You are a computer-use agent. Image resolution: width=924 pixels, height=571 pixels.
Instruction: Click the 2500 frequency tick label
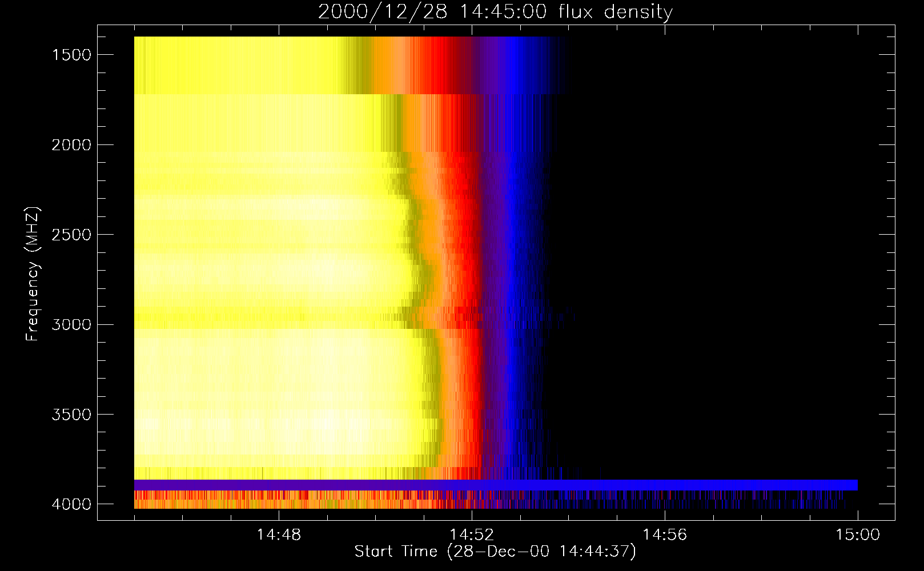pyautogui.click(x=71, y=235)
